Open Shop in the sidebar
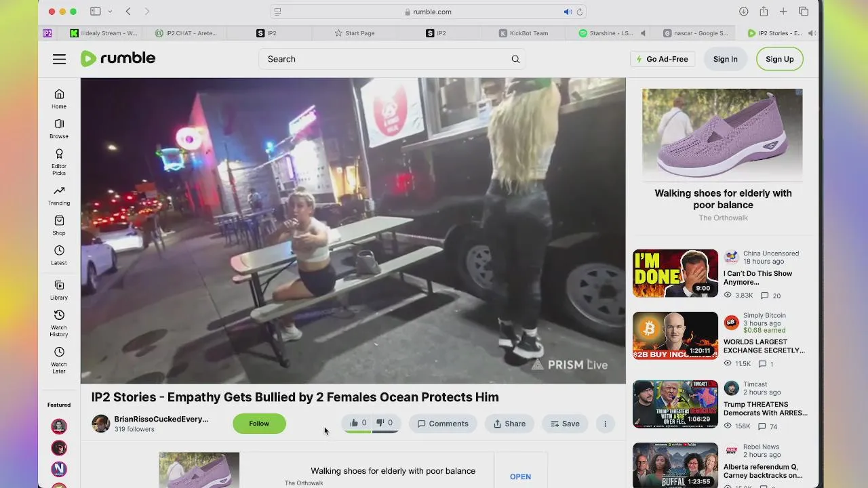The width and height of the screenshot is (868, 488). [59, 225]
